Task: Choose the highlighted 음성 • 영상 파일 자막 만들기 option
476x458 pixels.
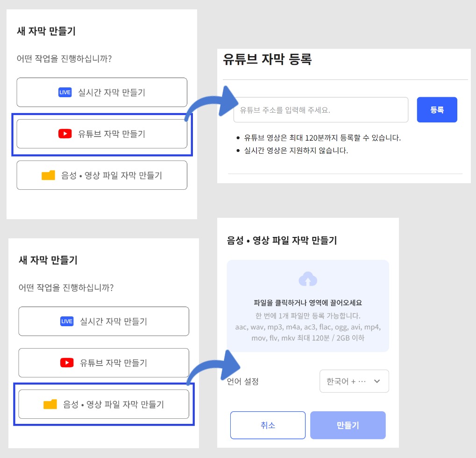Action: 104,404
